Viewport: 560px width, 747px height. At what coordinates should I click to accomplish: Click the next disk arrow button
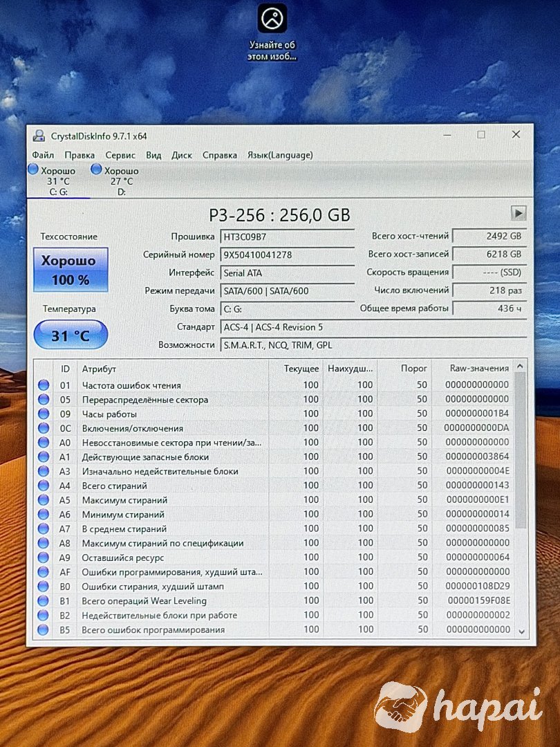click(x=519, y=213)
